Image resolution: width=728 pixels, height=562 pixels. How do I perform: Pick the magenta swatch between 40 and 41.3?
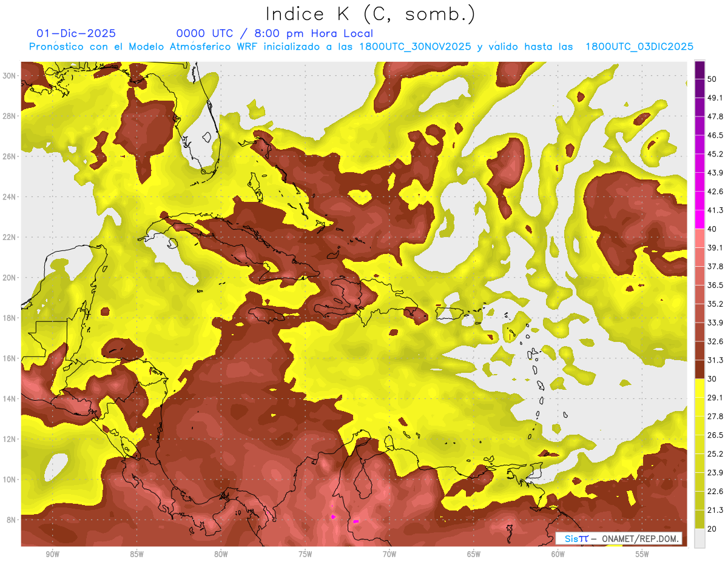click(x=699, y=220)
